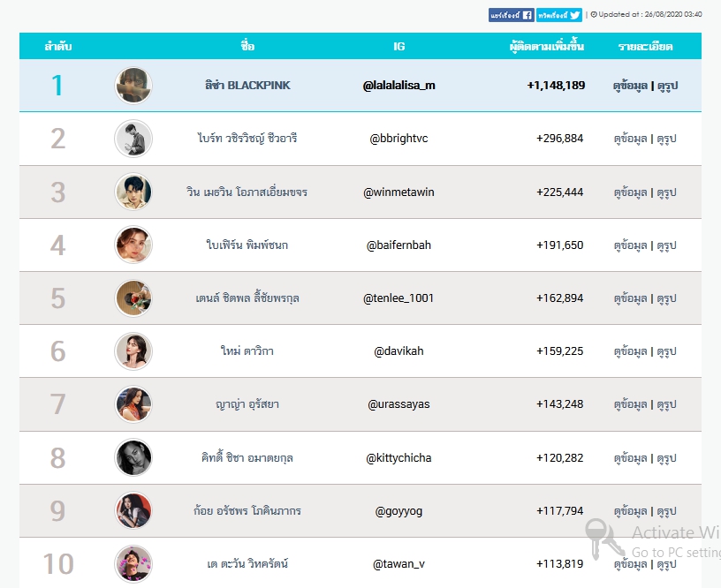
Task: Share this ranking on Facebook
Action: point(512,15)
